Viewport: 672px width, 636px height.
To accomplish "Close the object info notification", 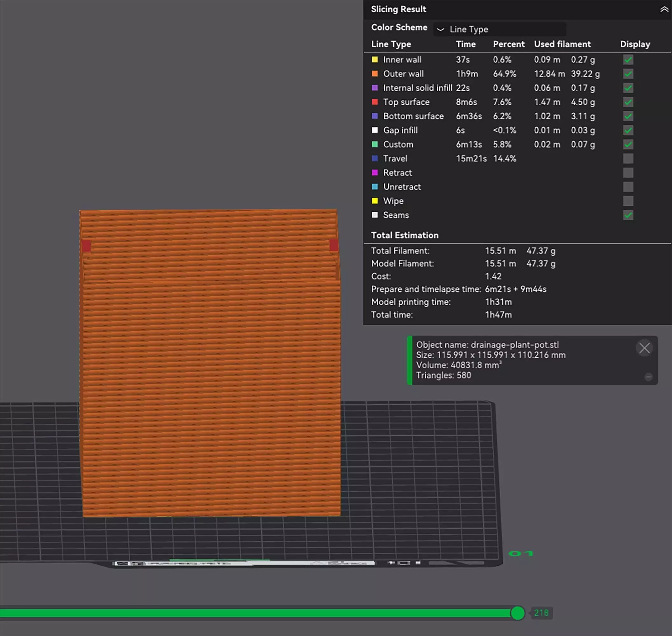I will coord(644,348).
